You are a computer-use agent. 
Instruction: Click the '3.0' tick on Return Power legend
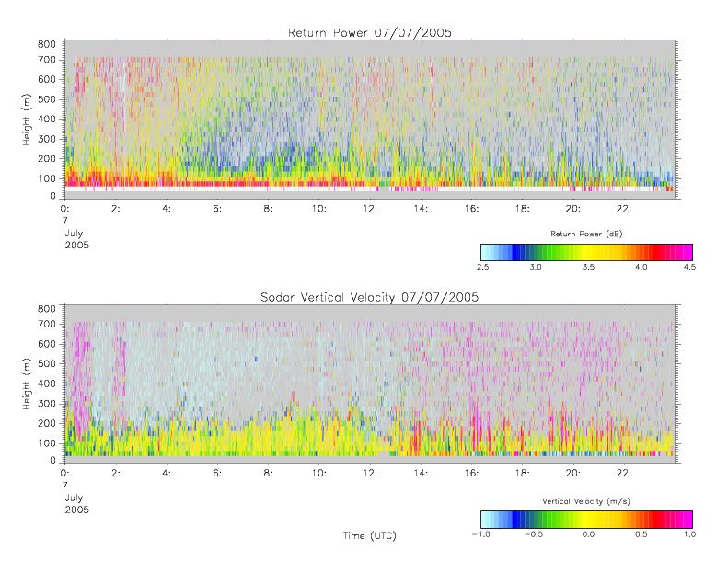pos(536,267)
